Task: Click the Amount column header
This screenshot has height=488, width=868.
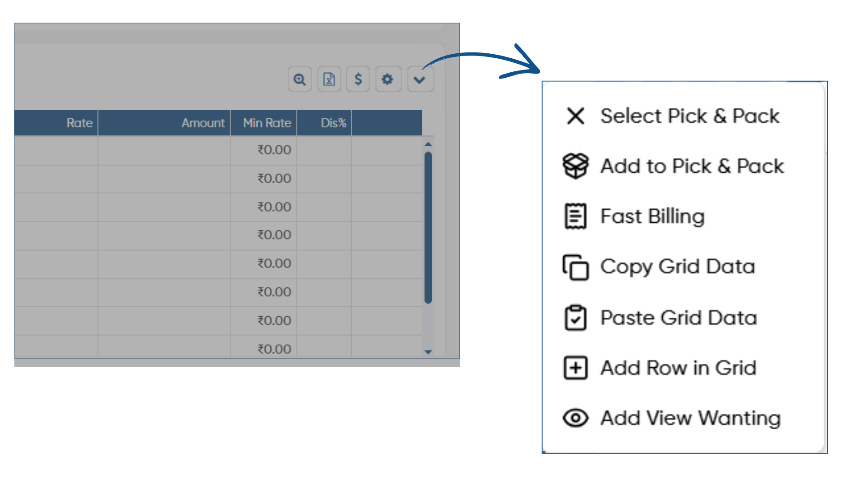Action: (164, 123)
